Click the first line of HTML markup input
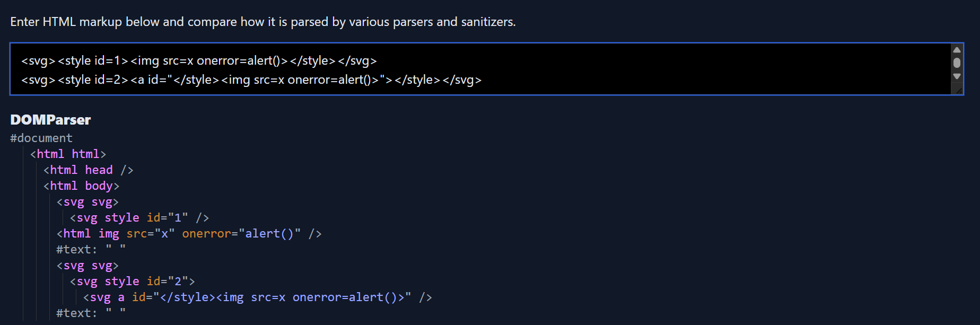This screenshot has height=325, width=980. pyautogui.click(x=199, y=61)
